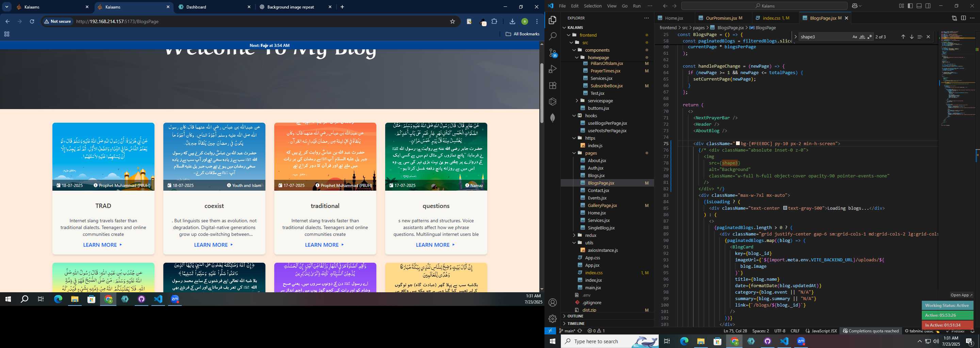Open the Run menu in VS Code
The width and height of the screenshot is (980, 348).
pos(637,6)
